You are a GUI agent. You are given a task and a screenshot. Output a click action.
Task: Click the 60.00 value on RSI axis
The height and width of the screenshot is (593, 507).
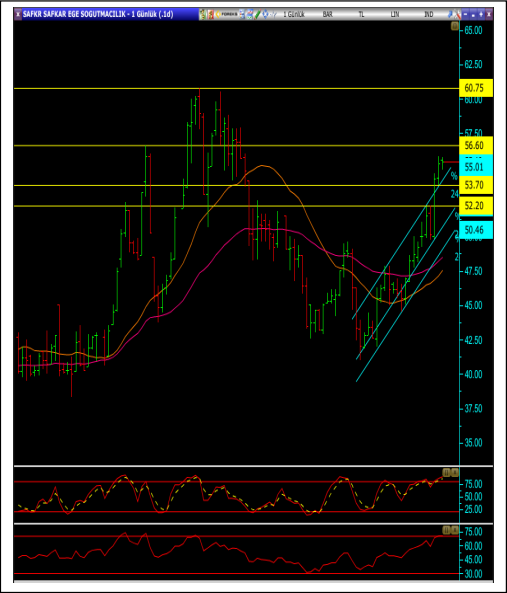pyautogui.click(x=473, y=546)
